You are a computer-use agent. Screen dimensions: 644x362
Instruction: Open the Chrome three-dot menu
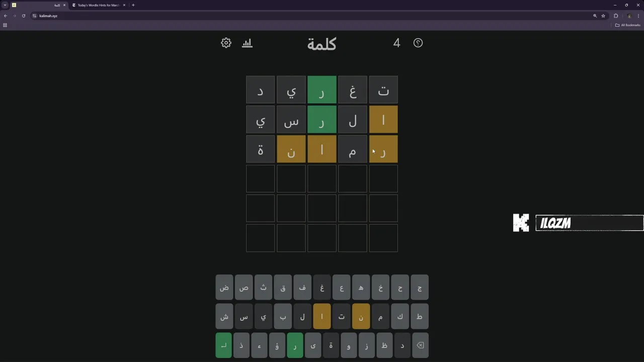(x=638, y=16)
